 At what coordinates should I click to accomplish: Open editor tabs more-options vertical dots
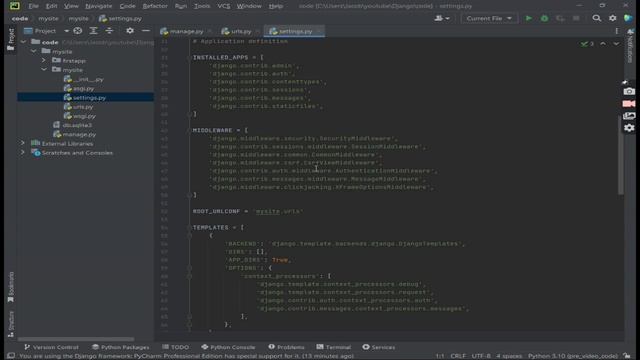click(x=617, y=31)
